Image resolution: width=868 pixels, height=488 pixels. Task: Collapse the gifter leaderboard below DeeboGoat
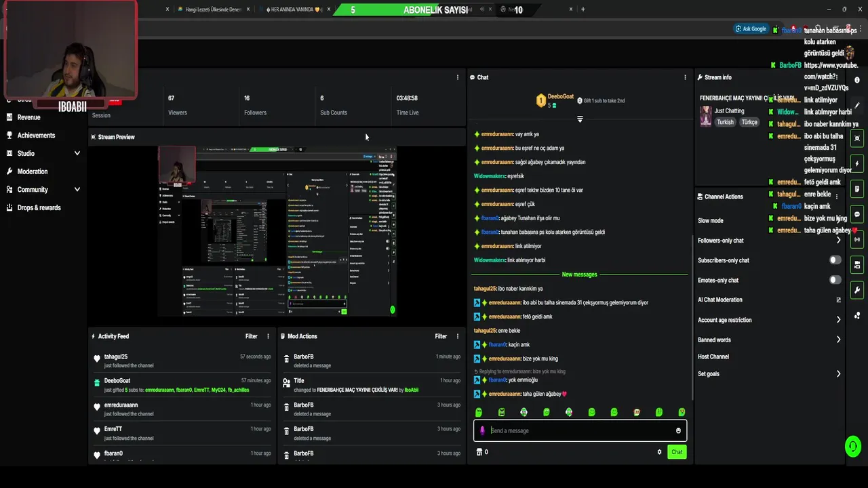580,119
